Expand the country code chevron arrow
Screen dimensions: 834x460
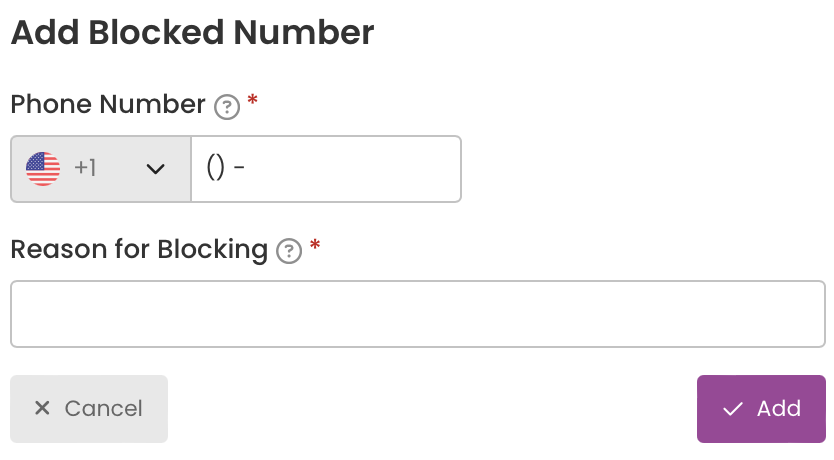coord(155,169)
